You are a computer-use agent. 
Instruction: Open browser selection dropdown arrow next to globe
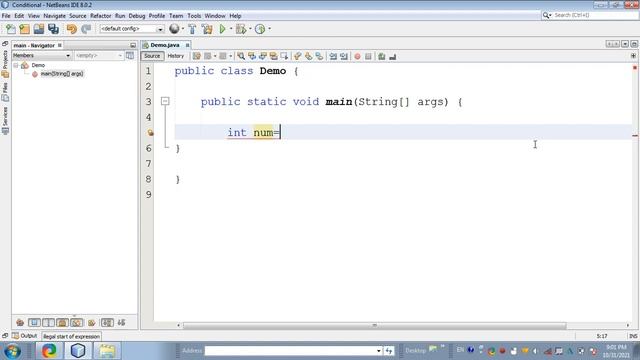click(x=183, y=29)
